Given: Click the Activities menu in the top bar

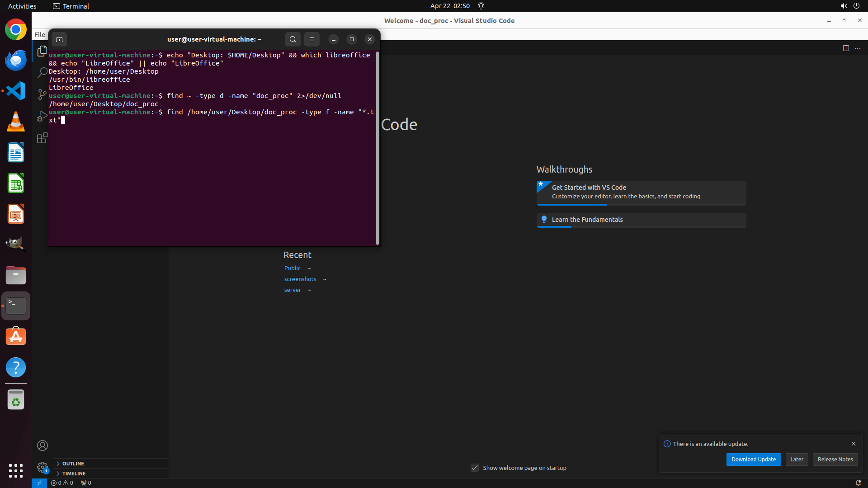Looking at the screenshot, I should coord(22,6).
